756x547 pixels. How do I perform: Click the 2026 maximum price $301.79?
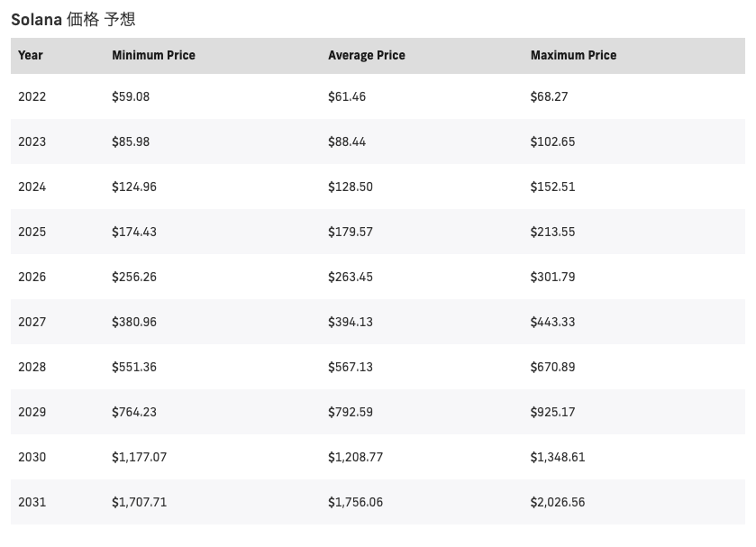point(552,277)
